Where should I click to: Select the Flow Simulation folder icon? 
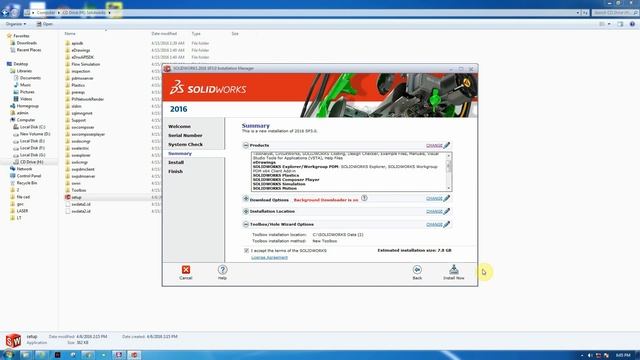coord(68,64)
